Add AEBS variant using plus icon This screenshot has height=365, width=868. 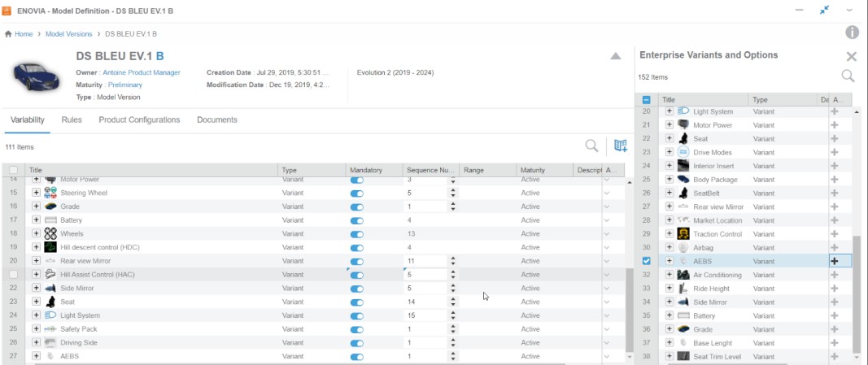click(x=835, y=261)
